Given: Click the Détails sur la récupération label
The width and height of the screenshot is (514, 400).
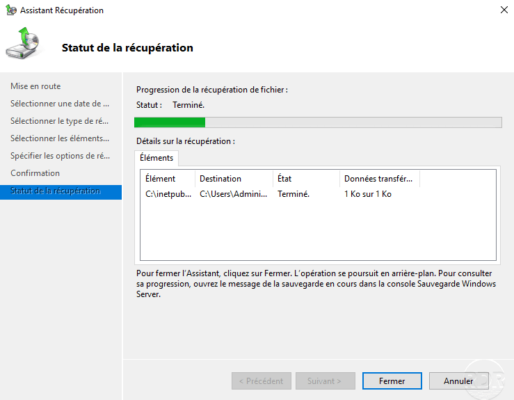Looking at the screenshot, I should tap(186, 141).
